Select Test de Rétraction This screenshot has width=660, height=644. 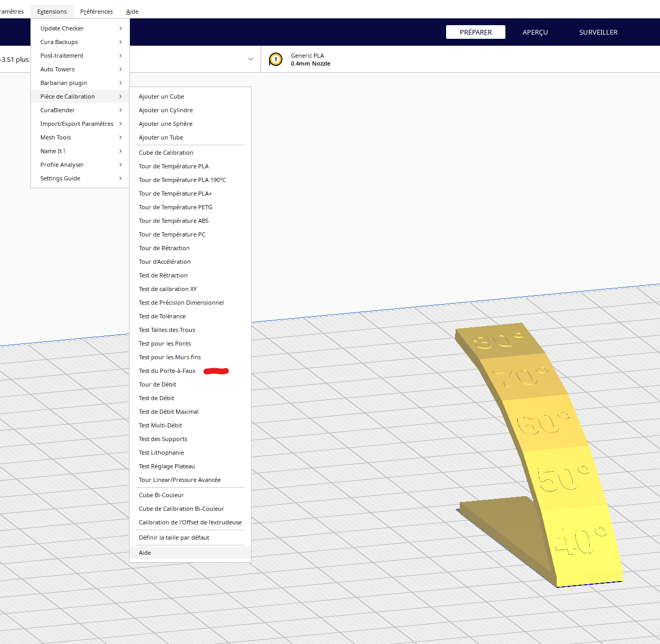coord(190,275)
